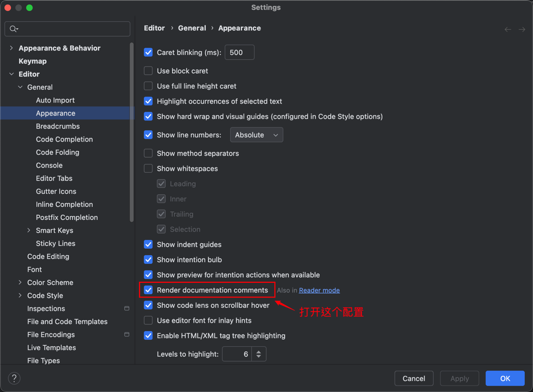Open the help question mark button

point(15,378)
